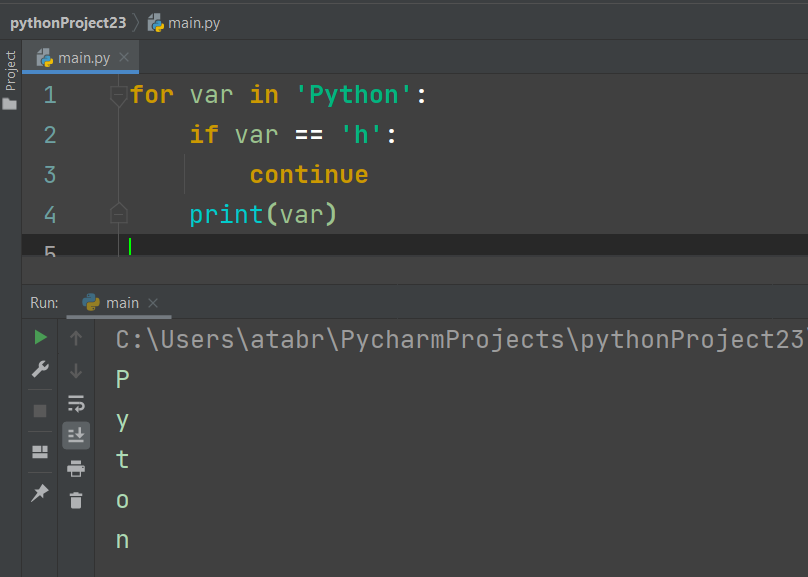Close the main run tab
This screenshot has height=577, width=808.
click(x=153, y=302)
